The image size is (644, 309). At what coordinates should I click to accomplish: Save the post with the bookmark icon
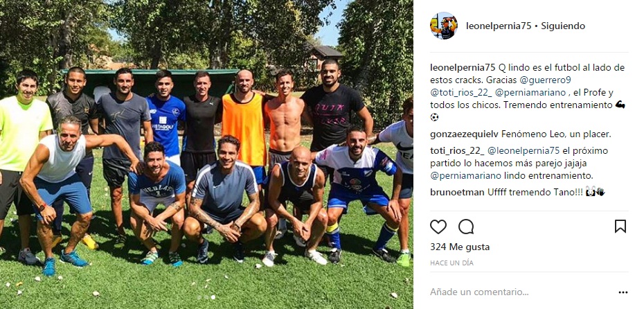point(620,227)
